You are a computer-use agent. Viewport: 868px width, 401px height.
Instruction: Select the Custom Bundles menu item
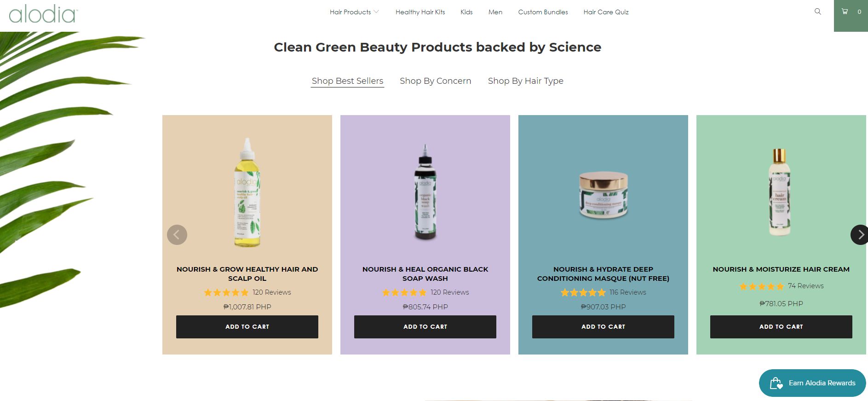[x=543, y=12]
